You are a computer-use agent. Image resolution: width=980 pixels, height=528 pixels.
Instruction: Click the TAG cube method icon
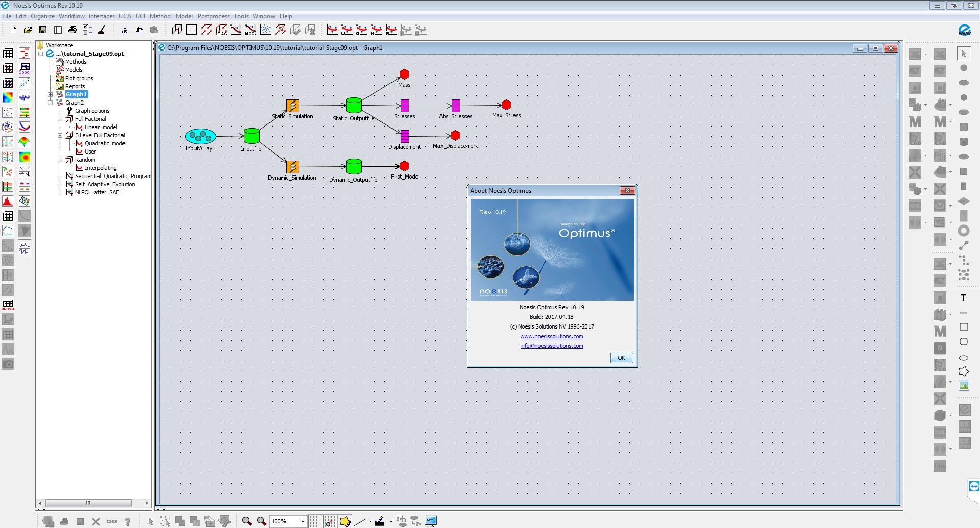pos(221,30)
